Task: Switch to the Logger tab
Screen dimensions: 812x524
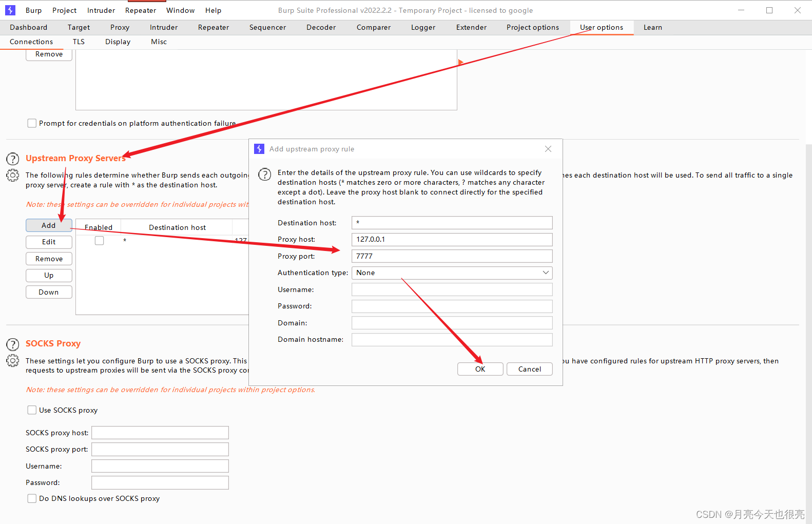Action: (423, 27)
